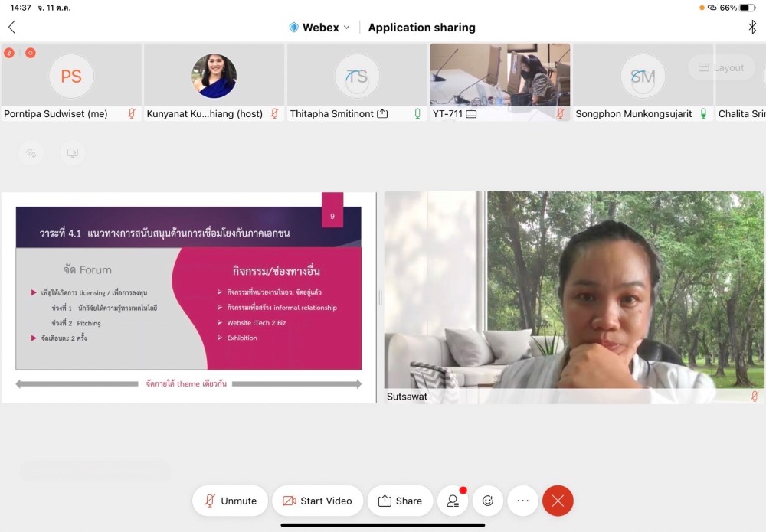The width and height of the screenshot is (766, 532).
Task: Open the Bluetooth audio icon
Action: [751, 28]
